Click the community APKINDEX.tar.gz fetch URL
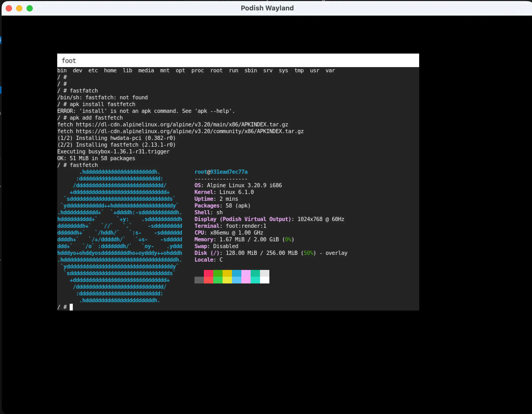 (190, 131)
